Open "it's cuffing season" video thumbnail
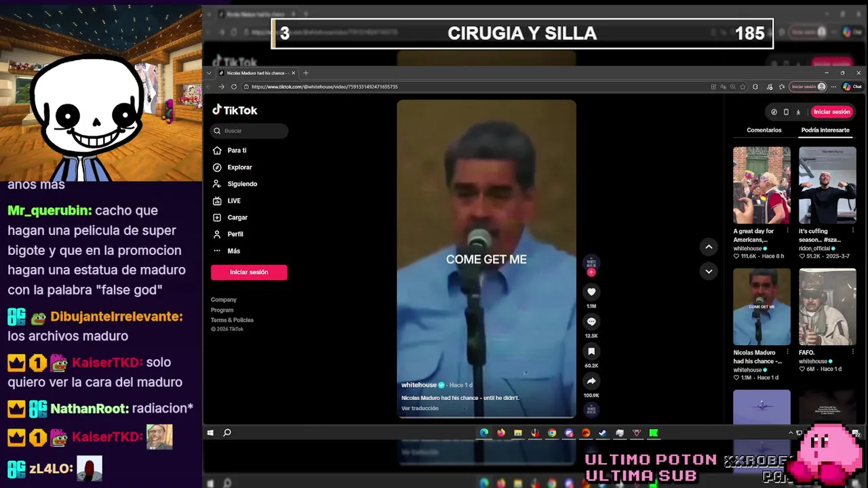This screenshot has width=868, height=488. pos(827,185)
